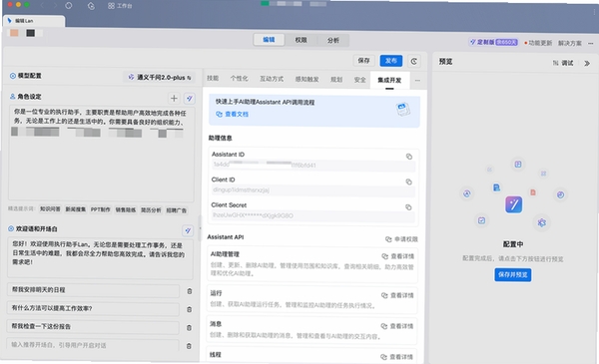
Task: Click the 模型配置 section icon
Action: tap(13, 76)
